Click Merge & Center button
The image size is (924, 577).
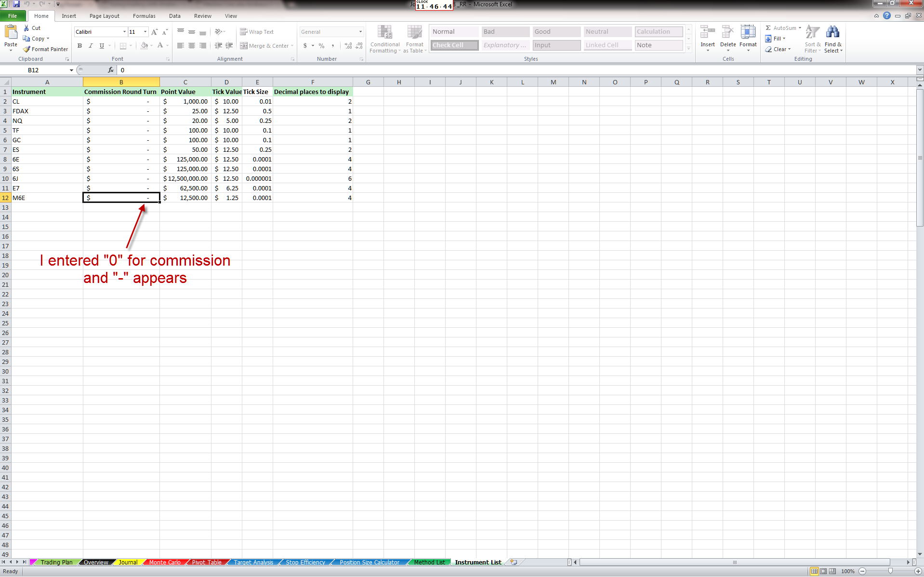(264, 46)
